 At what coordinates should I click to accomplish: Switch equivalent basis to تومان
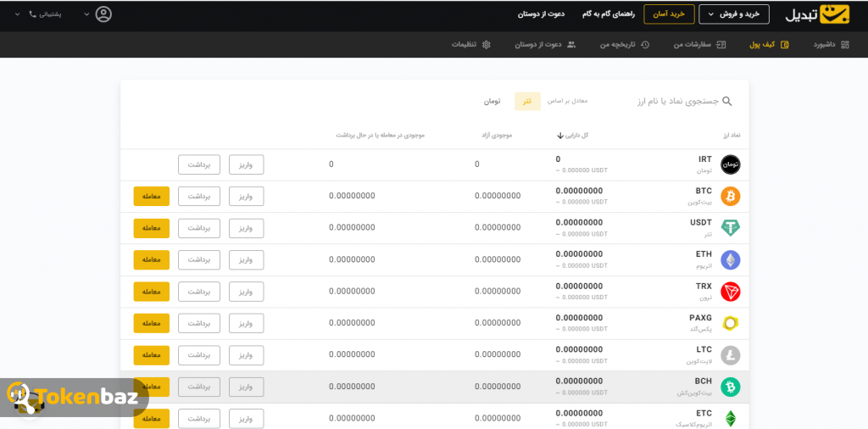point(492,101)
